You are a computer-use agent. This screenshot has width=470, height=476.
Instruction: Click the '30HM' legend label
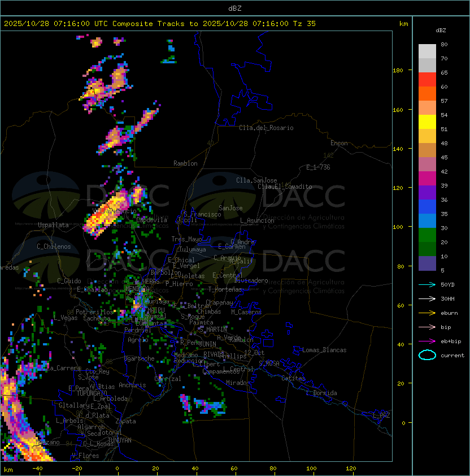coord(447,298)
